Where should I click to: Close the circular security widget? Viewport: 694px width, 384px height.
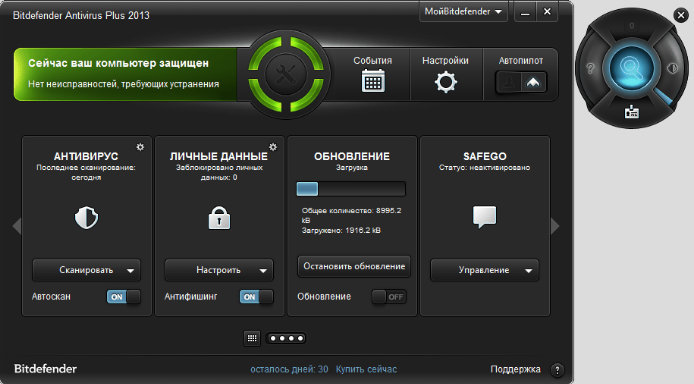click(x=681, y=15)
